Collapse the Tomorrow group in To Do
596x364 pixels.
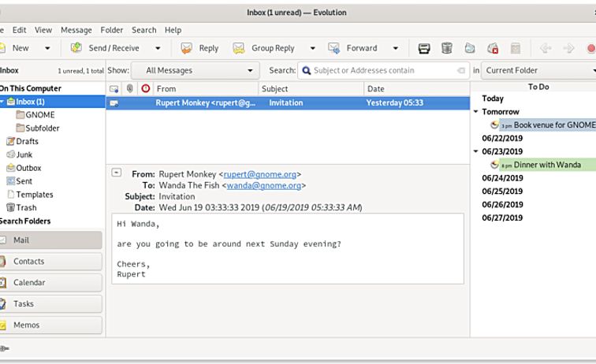(x=476, y=112)
